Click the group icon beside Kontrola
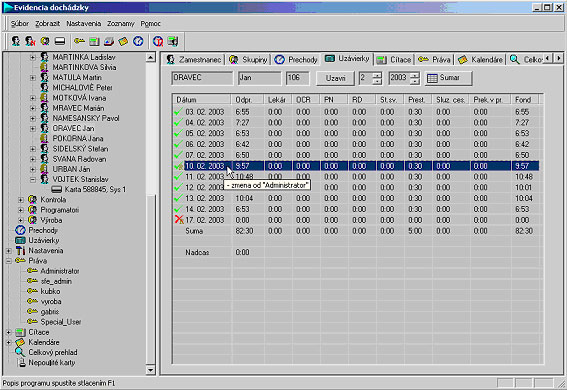Image resolution: width=567 pixels, height=390 pixels. pyautogui.click(x=32, y=200)
